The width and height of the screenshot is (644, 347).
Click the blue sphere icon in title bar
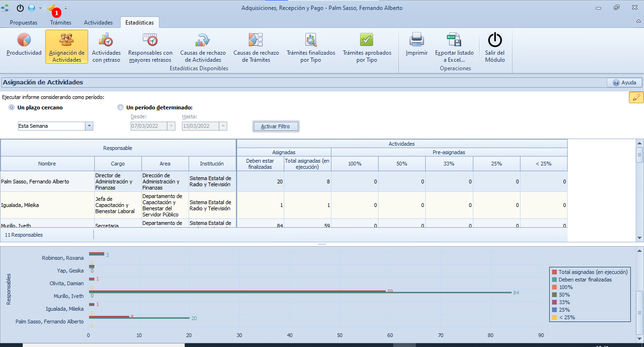[x=32, y=8]
